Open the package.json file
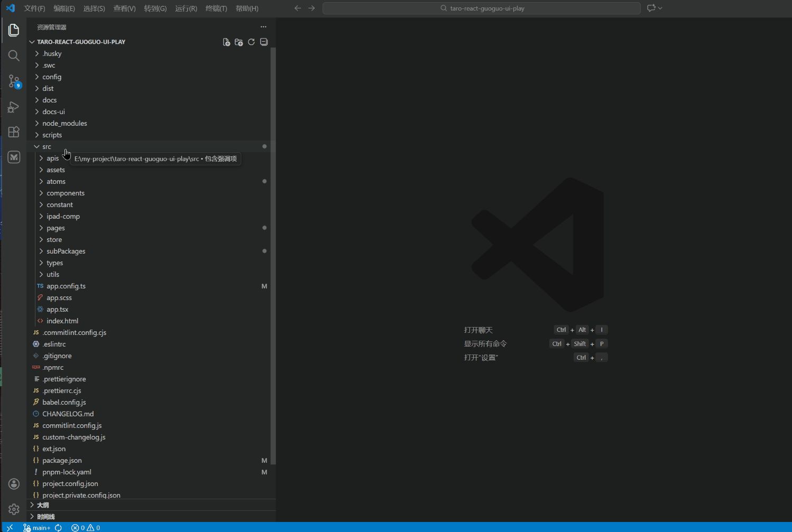This screenshot has height=532, width=792. (62, 461)
